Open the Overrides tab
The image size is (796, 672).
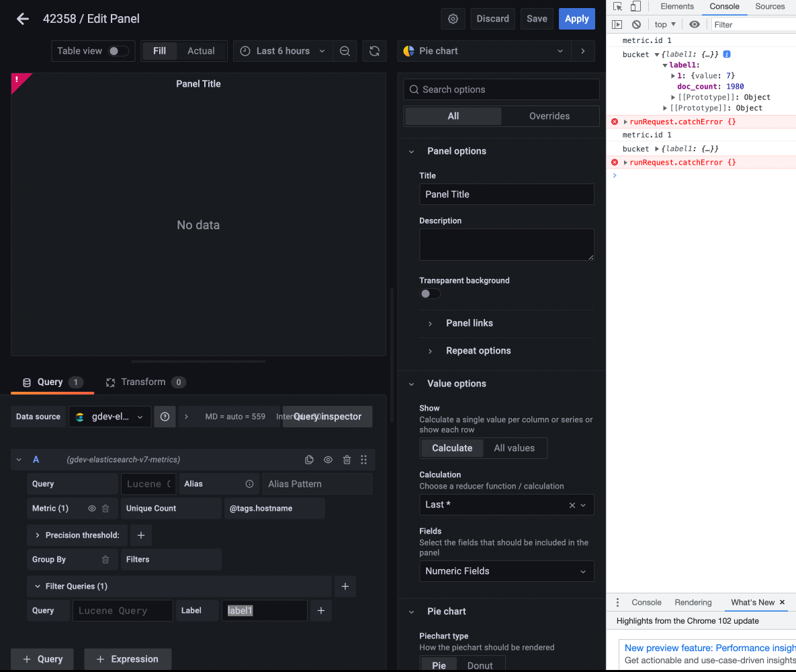[x=550, y=116]
